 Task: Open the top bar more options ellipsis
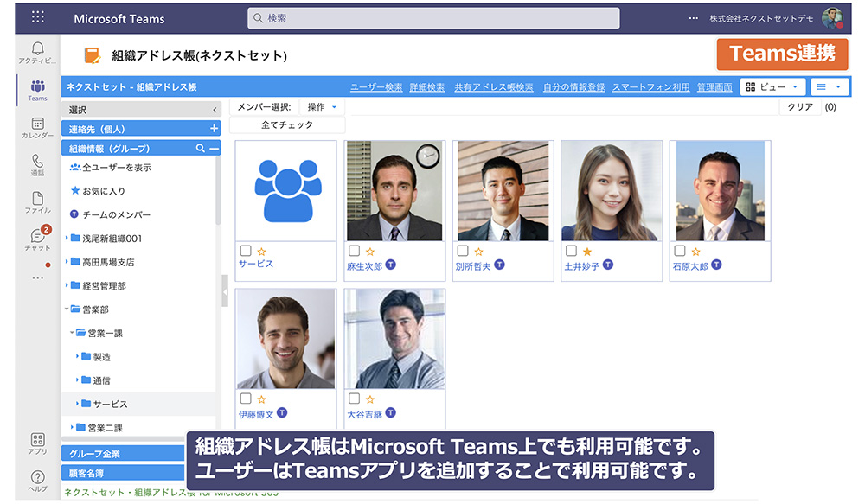coord(693,18)
